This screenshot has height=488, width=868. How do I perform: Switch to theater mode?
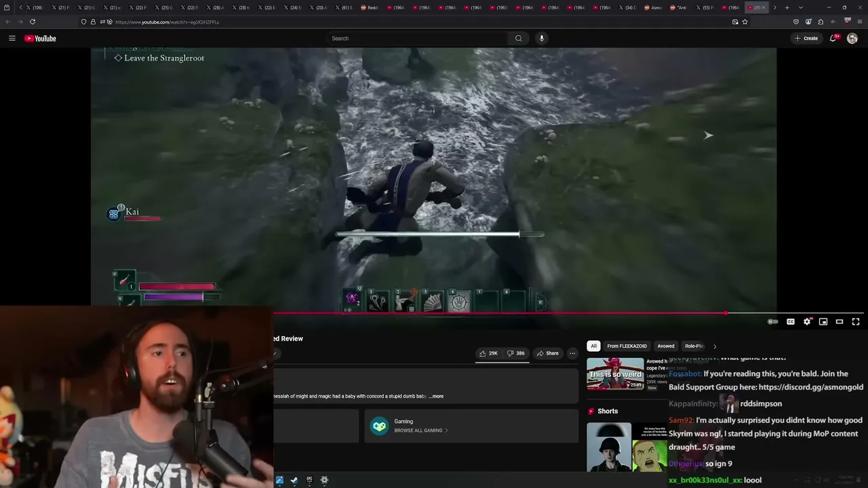tap(840, 322)
